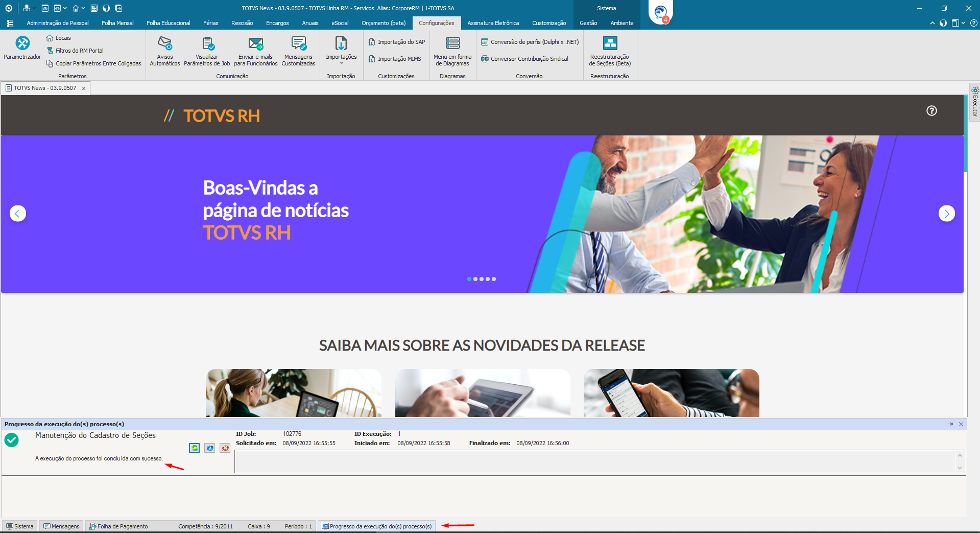Click the application menu icon left of Administração de Pessoal
The image size is (980, 533).
(x=10, y=23)
